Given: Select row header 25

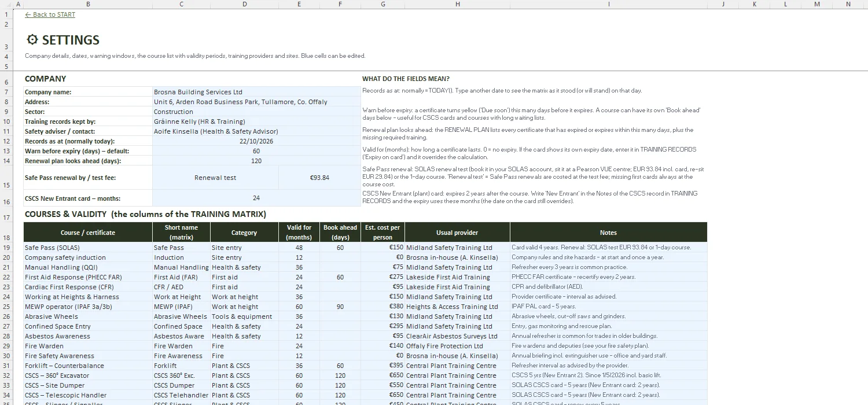Looking at the screenshot, I should 7,306.
